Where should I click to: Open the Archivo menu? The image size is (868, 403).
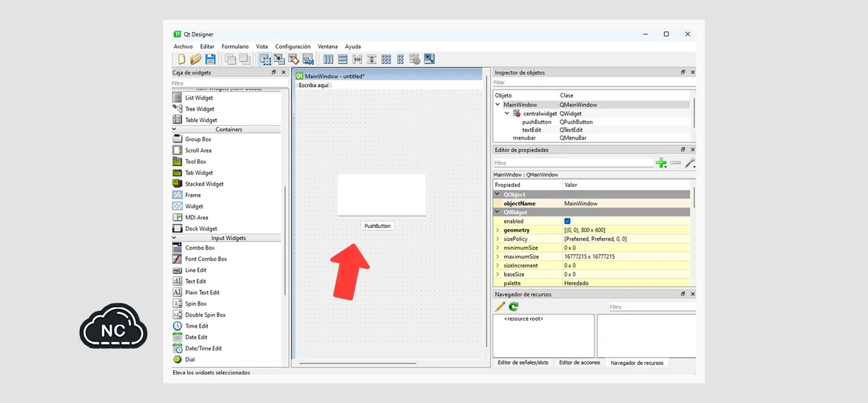[183, 46]
